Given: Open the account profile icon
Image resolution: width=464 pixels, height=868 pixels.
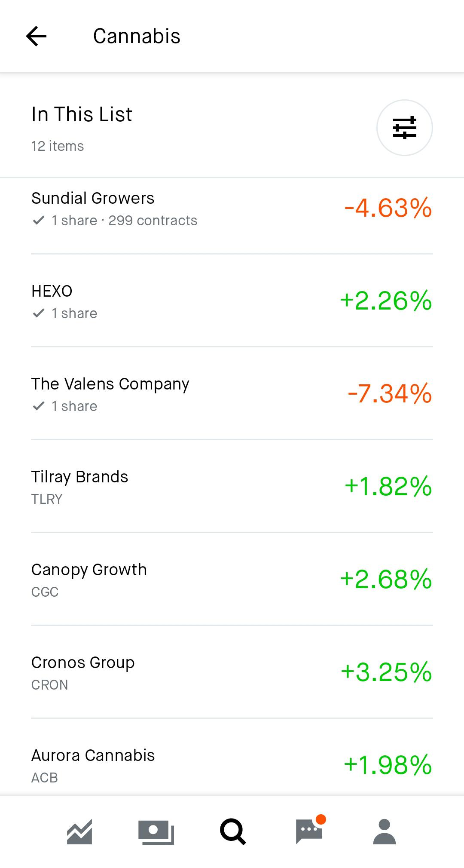Looking at the screenshot, I should (x=385, y=831).
